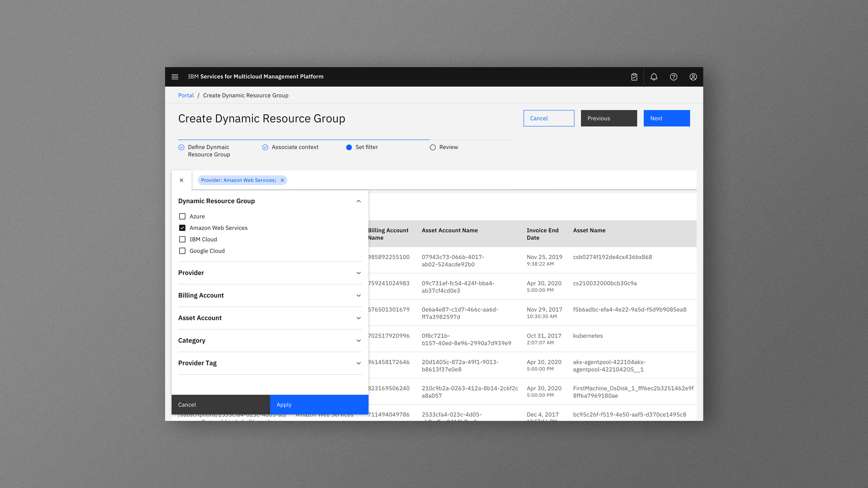Image resolution: width=868 pixels, height=488 pixels.
Task: Click the Previous button
Action: (609, 118)
